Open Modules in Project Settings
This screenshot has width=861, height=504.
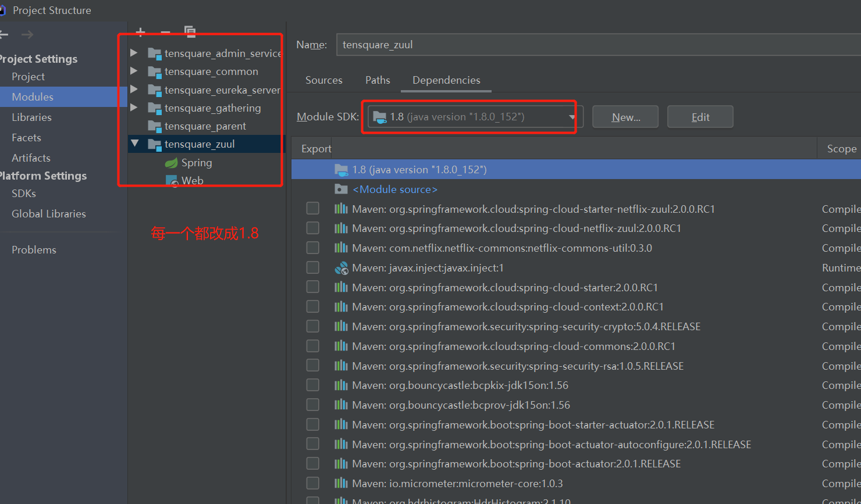point(63,97)
